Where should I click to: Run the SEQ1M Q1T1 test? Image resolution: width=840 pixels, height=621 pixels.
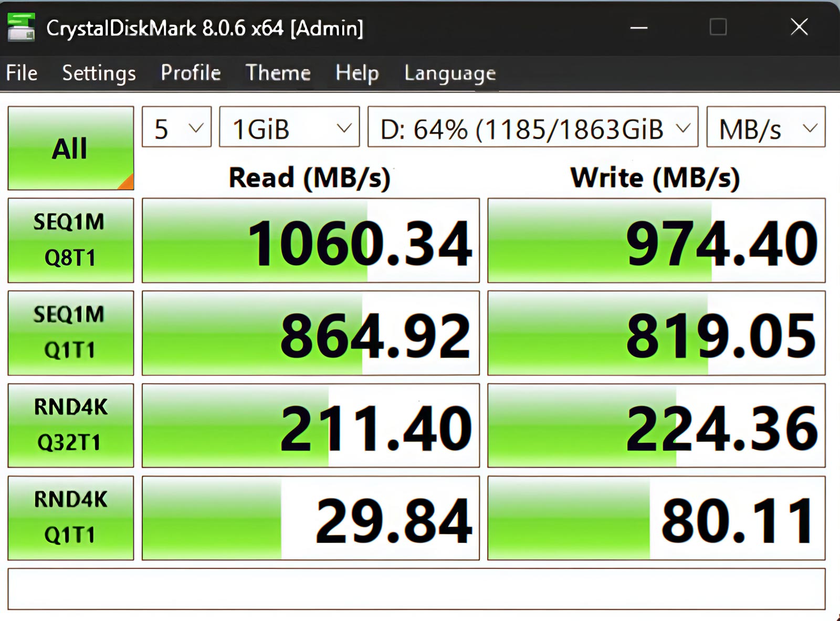70,332
